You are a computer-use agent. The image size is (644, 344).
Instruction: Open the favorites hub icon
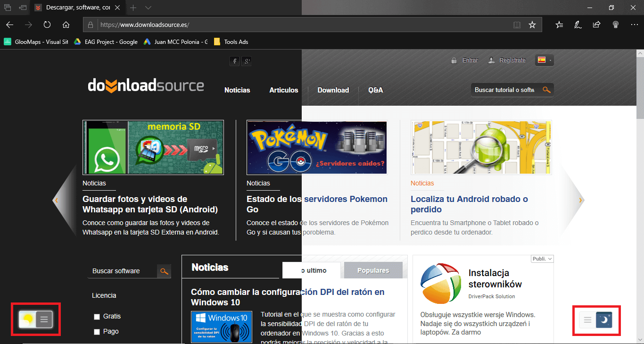click(x=559, y=25)
